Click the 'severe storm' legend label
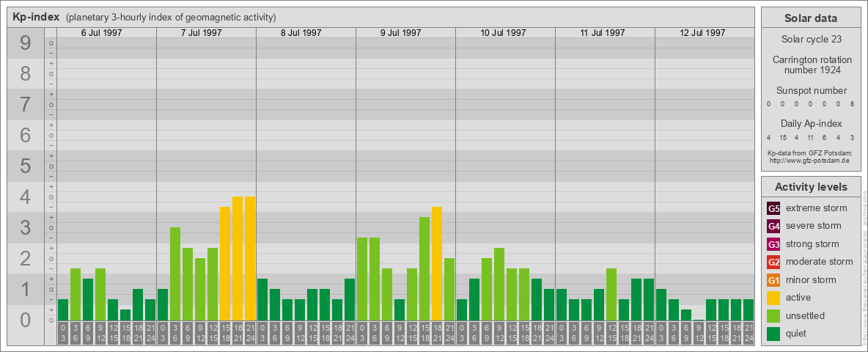The image size is (868, 352). [814, 226]
